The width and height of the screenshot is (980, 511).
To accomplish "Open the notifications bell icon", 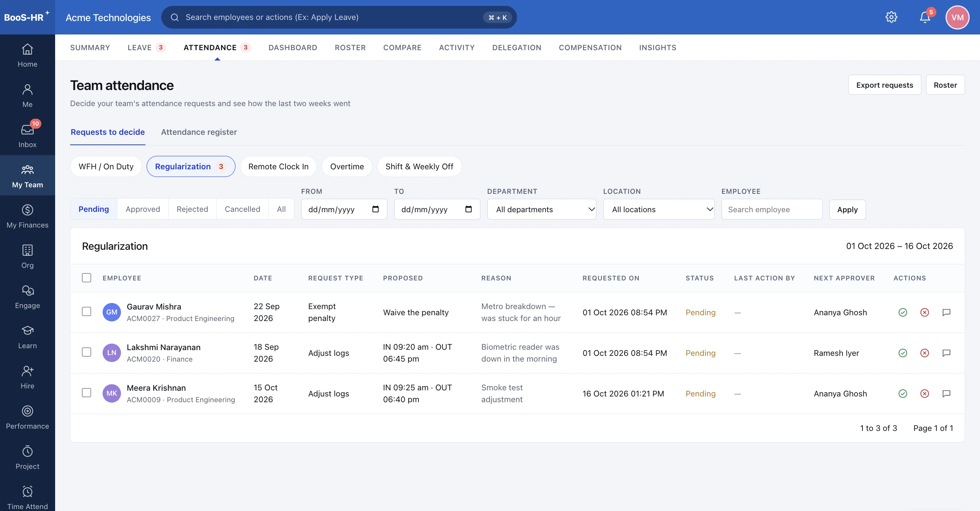I will click(x=925, y=17).
